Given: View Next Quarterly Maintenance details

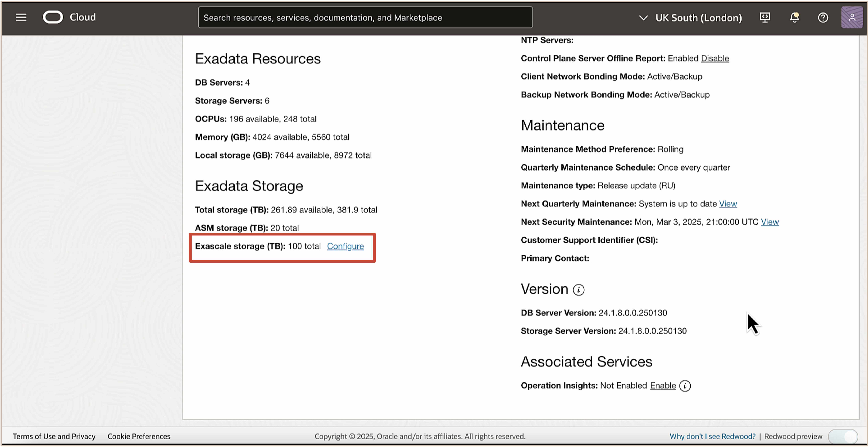Looking at the screenshot, I should pos(728,204).
